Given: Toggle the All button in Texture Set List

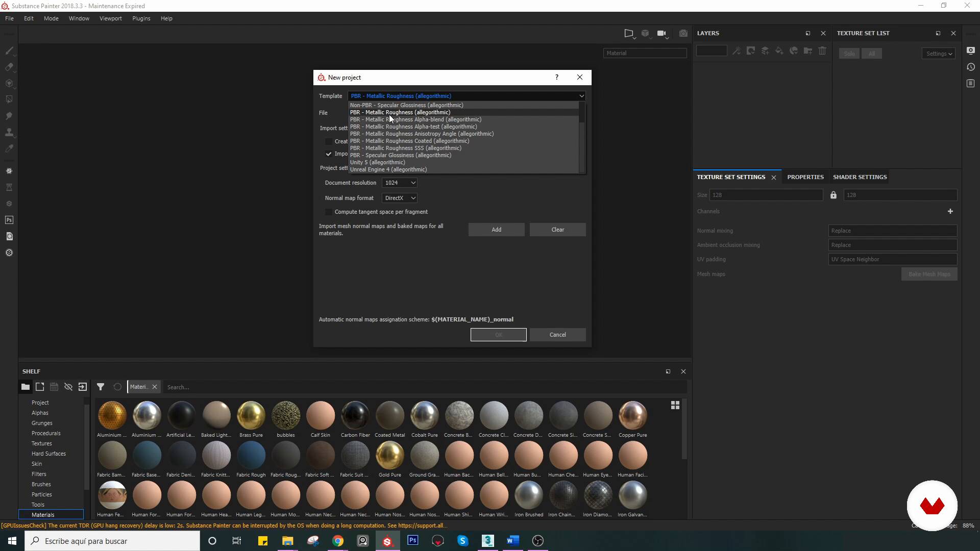Looking at the screenshot, I should (871, 54).
